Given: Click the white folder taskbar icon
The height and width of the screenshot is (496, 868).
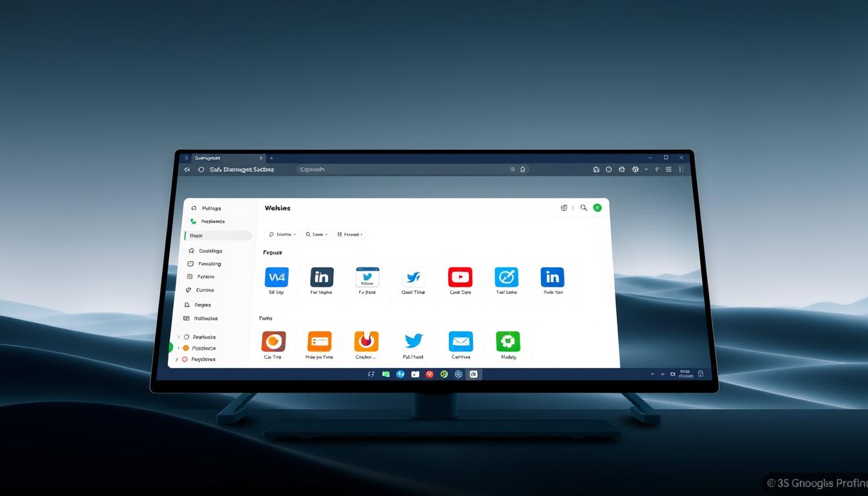Looking at the screenshot, I should (415, 374).
